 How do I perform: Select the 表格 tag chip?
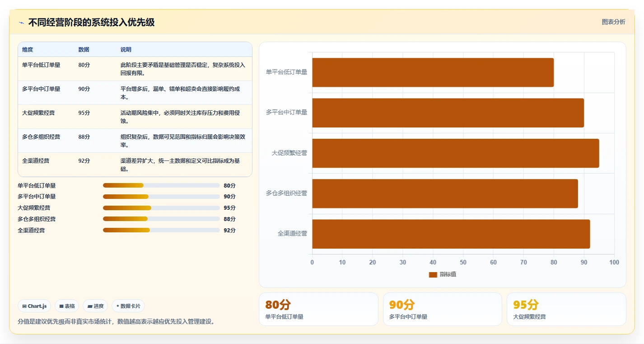click(67, 306)
